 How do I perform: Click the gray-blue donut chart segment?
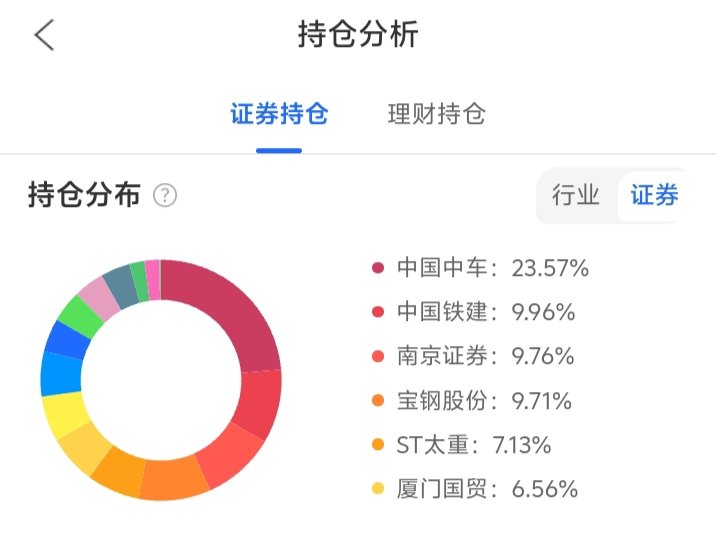(120, 284)
